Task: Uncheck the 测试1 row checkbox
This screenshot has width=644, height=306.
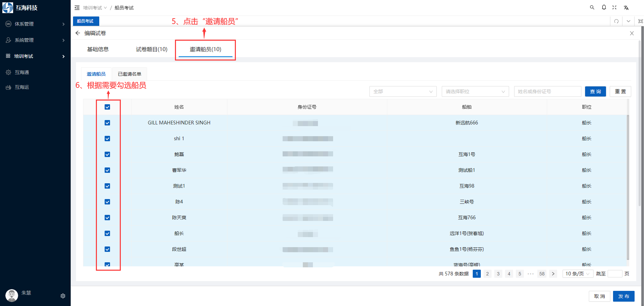Action: 107,186
